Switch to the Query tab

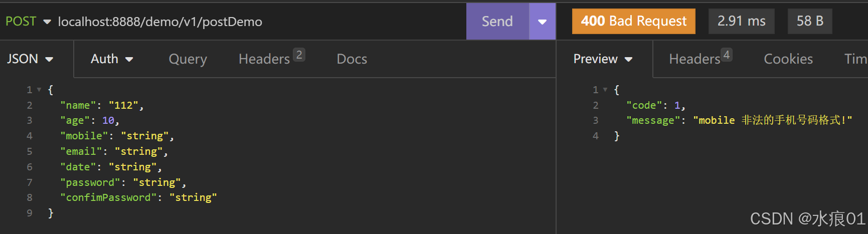[x=188, y=59]
